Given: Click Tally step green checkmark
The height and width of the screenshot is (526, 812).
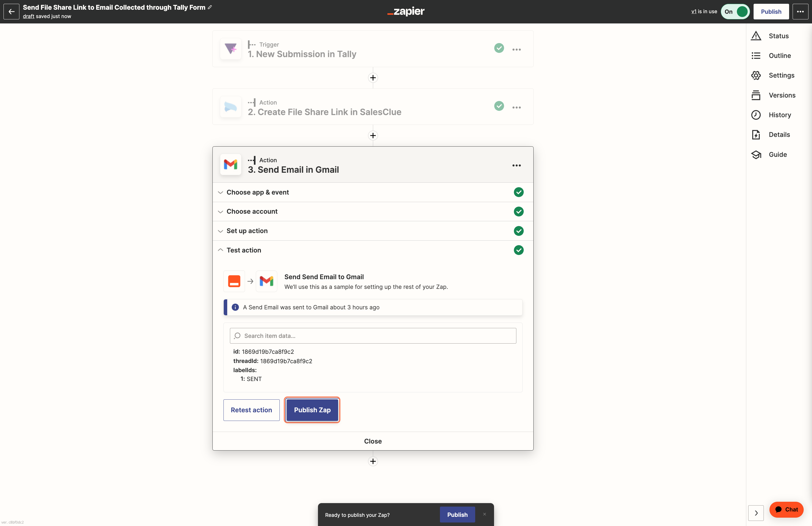Looking at the screenshot, I should click(x=499, y=48).
